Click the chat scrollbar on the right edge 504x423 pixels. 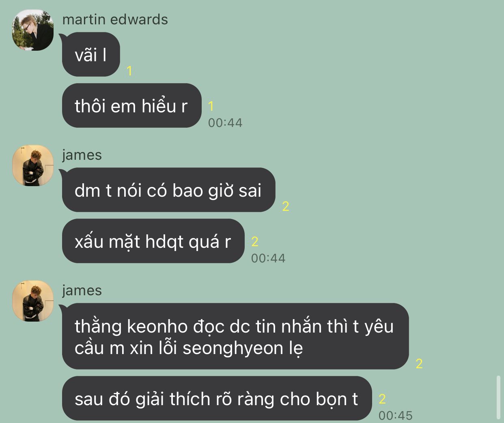tap(498, 397)
